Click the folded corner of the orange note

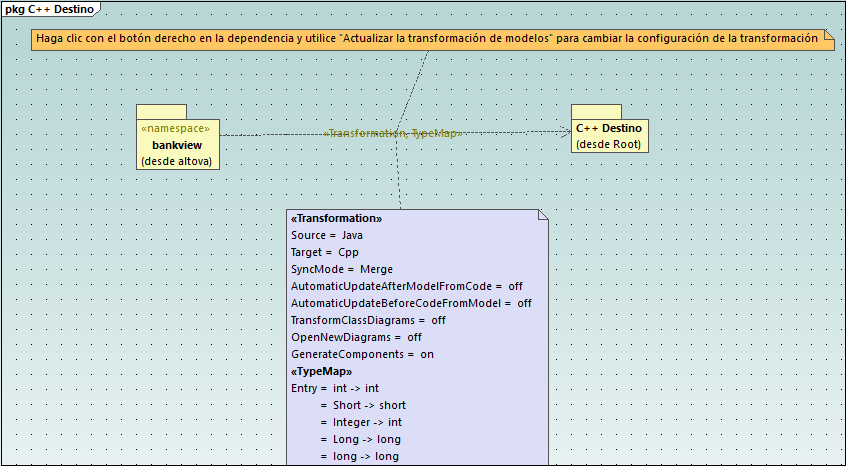coord(827,35)
